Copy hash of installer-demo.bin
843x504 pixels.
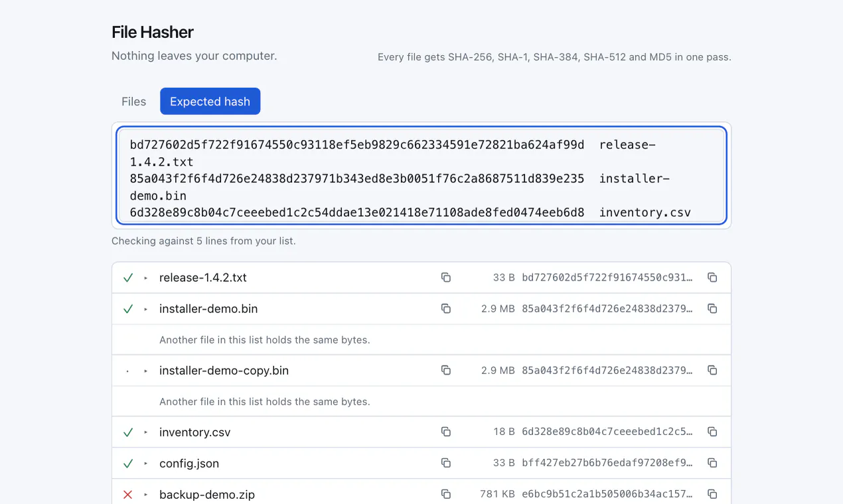click(712, 308)
